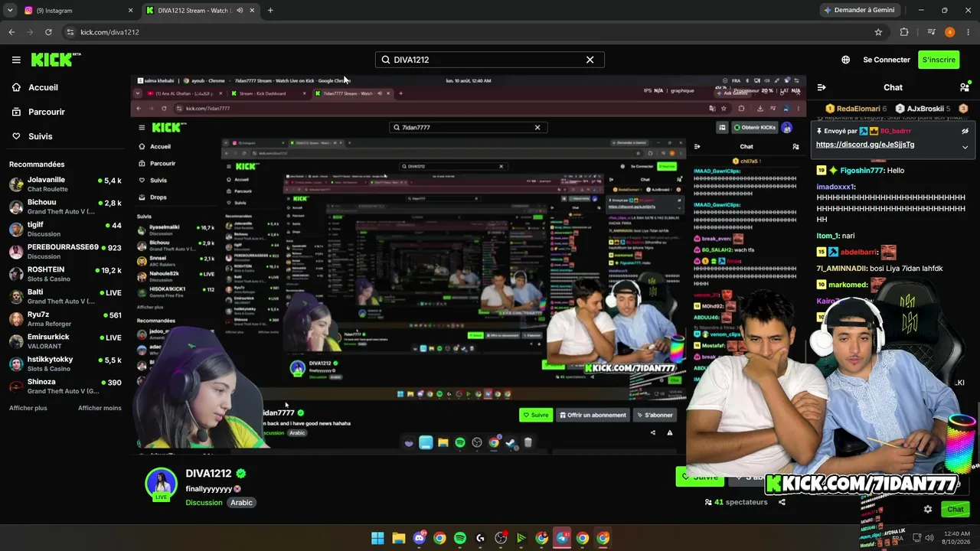Open the Kick hamburger sidebar menu
980x551 pixels.
pyautogui.click(x=16, y=60)
